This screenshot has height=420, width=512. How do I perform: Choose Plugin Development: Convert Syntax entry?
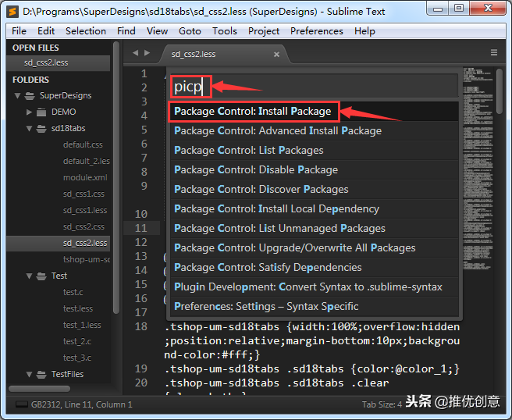tap(314, 287)
